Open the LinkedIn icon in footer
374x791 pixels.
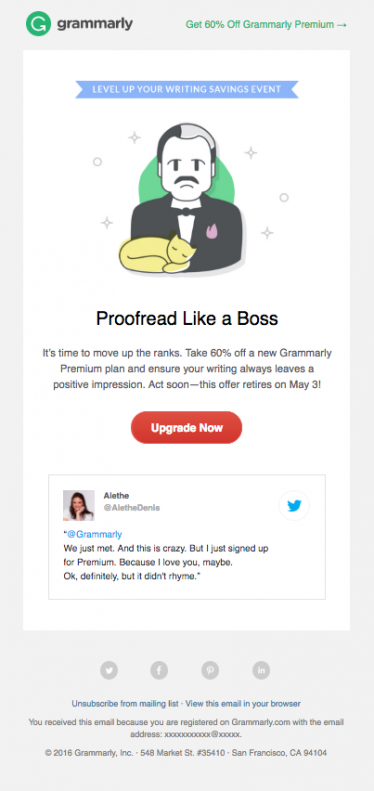(261, 670)
